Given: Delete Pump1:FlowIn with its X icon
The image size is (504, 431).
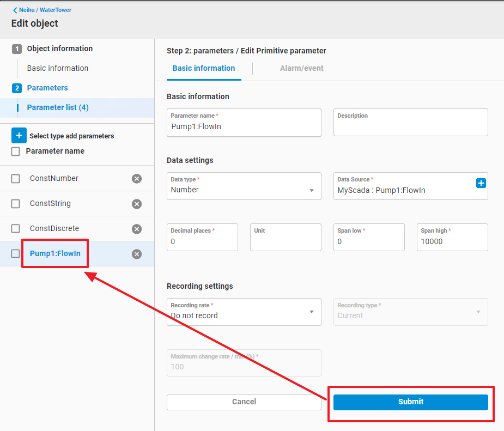Looking at the screenshot, I should pyautogui.click(x=137, y=254).
